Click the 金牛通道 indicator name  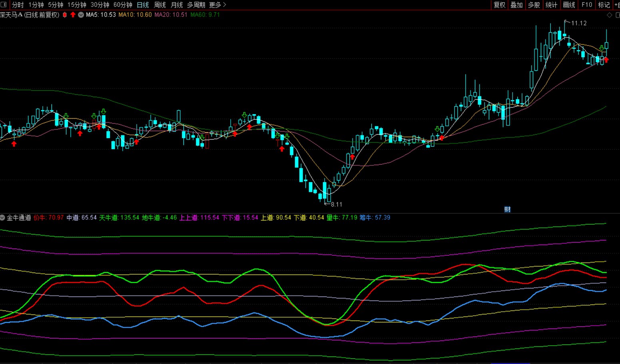[x=19, y=218]
